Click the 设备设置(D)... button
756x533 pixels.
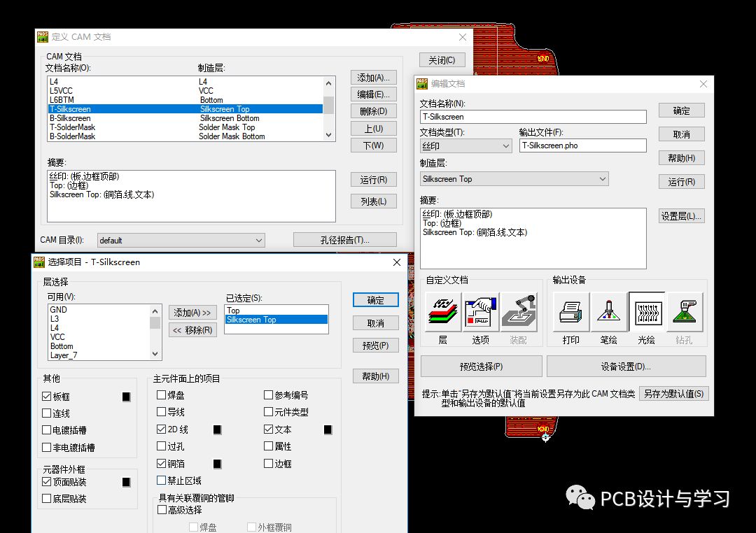pos(626,367)
